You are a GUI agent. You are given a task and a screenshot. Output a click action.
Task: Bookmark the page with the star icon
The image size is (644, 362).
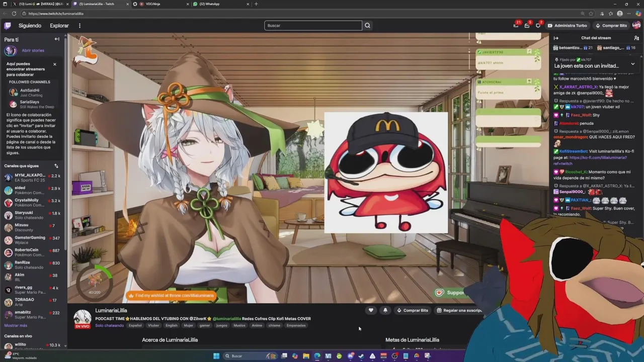592,14
